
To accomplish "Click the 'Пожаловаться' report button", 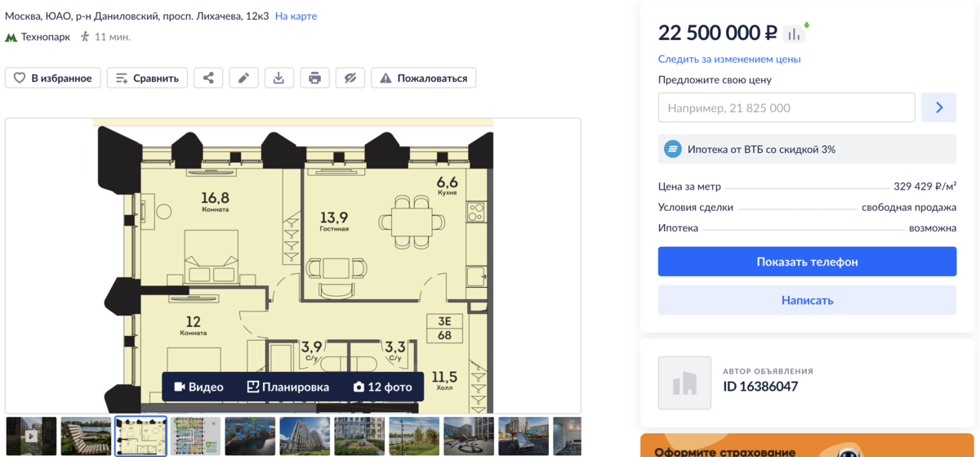I will coord(423,78).
